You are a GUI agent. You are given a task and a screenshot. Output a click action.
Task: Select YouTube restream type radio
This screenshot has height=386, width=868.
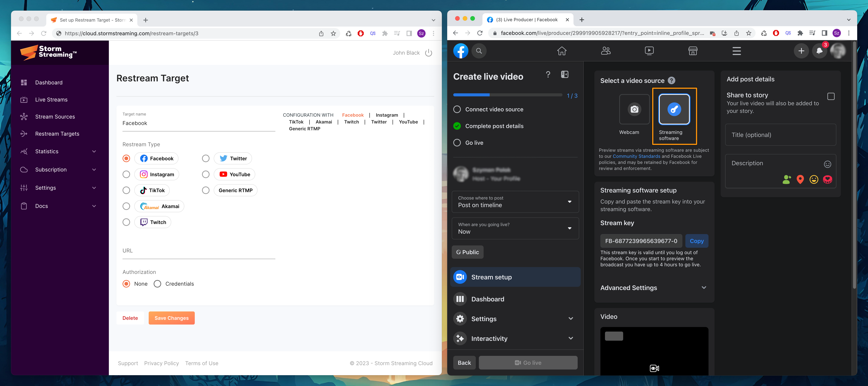[x=206, y=174]
